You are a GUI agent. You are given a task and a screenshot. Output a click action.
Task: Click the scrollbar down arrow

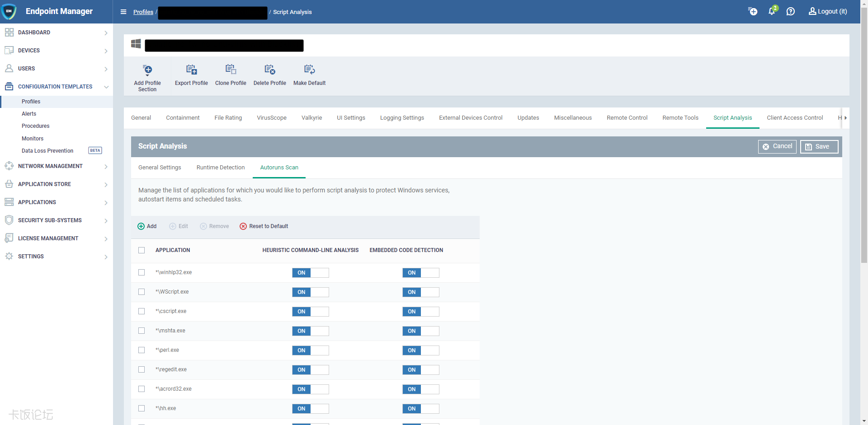click(864, 421)
